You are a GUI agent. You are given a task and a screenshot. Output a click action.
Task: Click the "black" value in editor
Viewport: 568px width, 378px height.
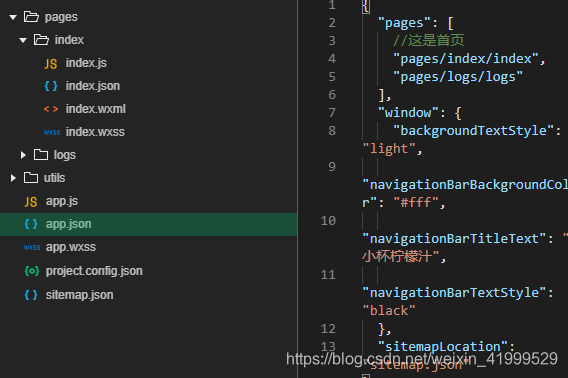(389, 311)
